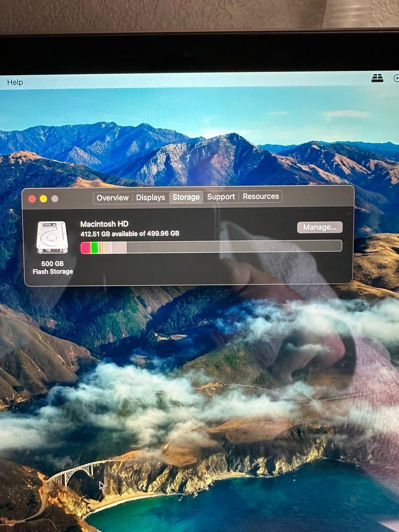
Task: Click the Macintosh HD drive icon
Action: coord(52,237)
